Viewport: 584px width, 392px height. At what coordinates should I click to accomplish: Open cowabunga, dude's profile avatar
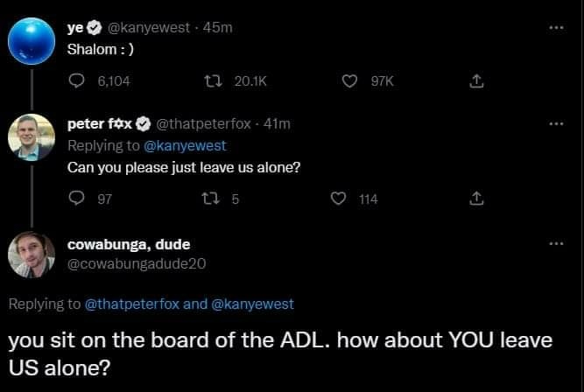[32, 254]
